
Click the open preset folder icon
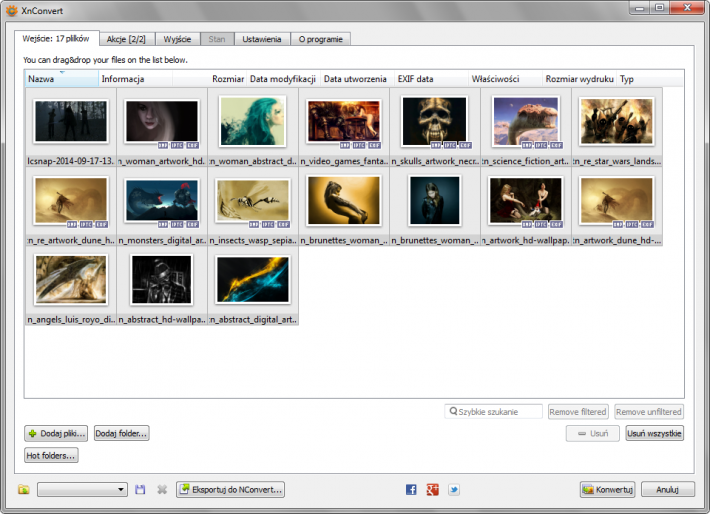[x=24, y=490]
